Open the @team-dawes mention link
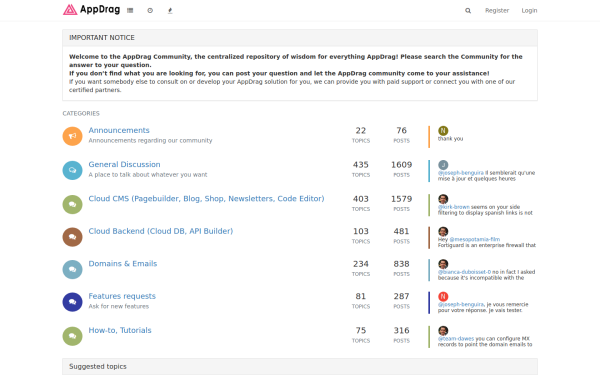Viewport: 600px width, 375px height. [456, 338]
